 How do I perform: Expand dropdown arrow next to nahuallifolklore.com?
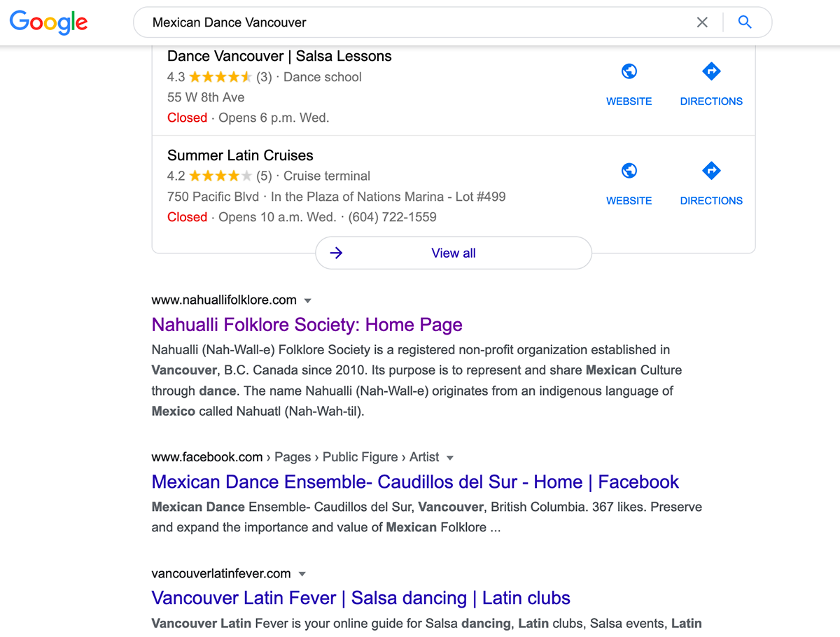[x=307, y=300]
